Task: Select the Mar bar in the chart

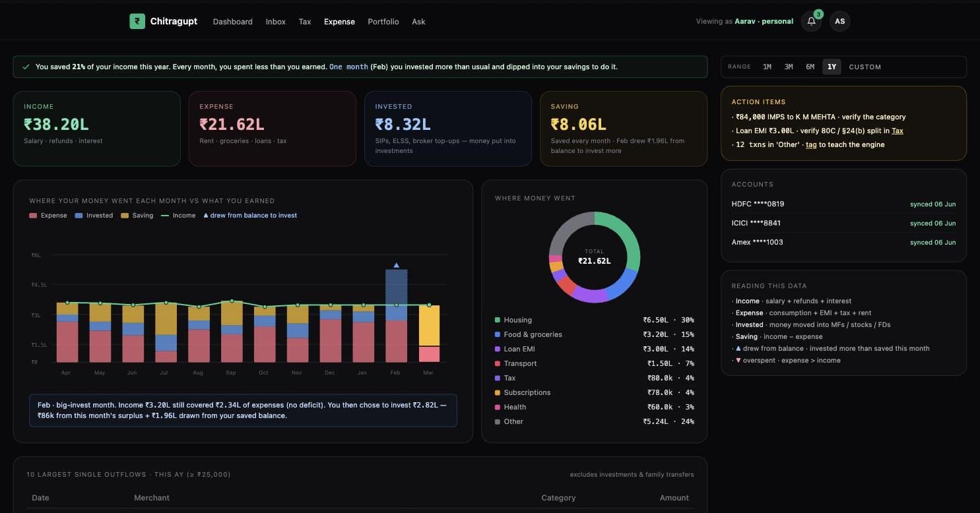Action: (x=429, y=334)
